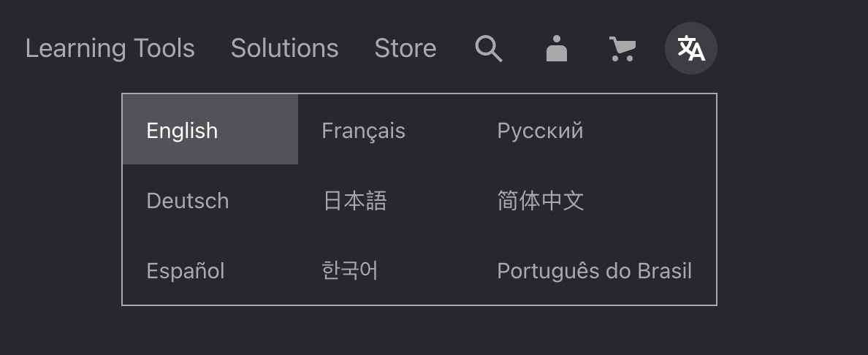This screenshot has width=868, height=355.
Task: Open the search magnifier icon
Action: [x=489, y=49]
